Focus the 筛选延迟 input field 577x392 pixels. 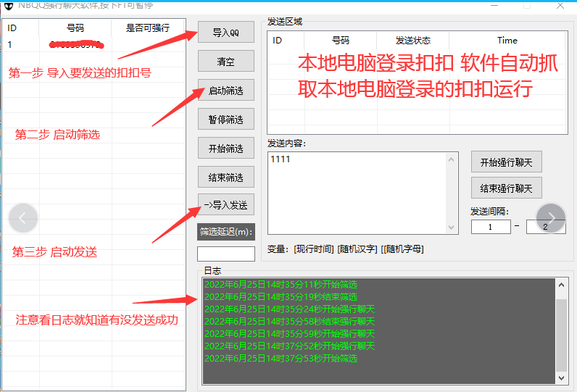tap(226, 254)
